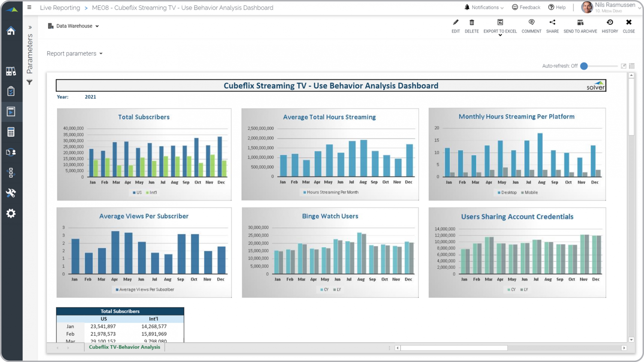This screenshot has height=362, width=644.
Task: Click the Feb Int'l value 15,891,969
Action: (x=154, y=334)
